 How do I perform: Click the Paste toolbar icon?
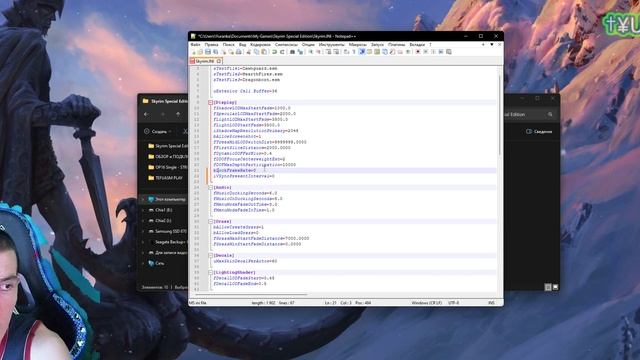pos(264,52)
